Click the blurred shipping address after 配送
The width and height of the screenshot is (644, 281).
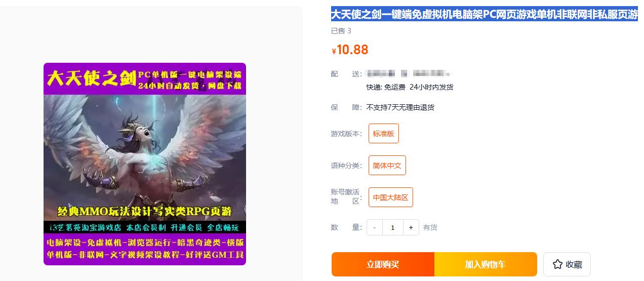pos(408,74)
